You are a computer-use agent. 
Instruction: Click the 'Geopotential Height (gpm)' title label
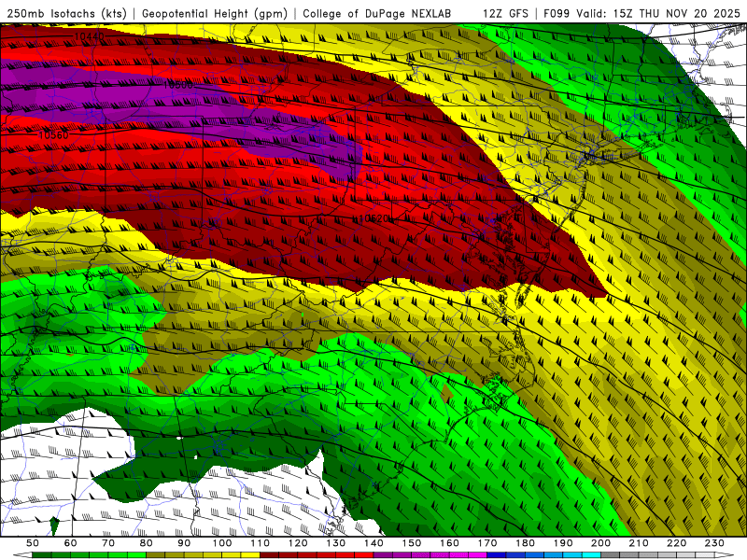tap(215, 13)
